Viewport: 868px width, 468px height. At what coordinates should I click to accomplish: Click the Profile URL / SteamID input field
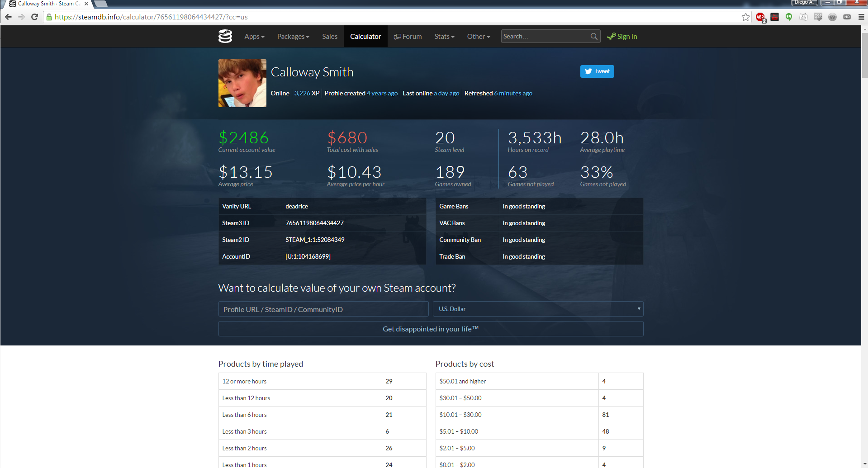[x=323, y=309]
